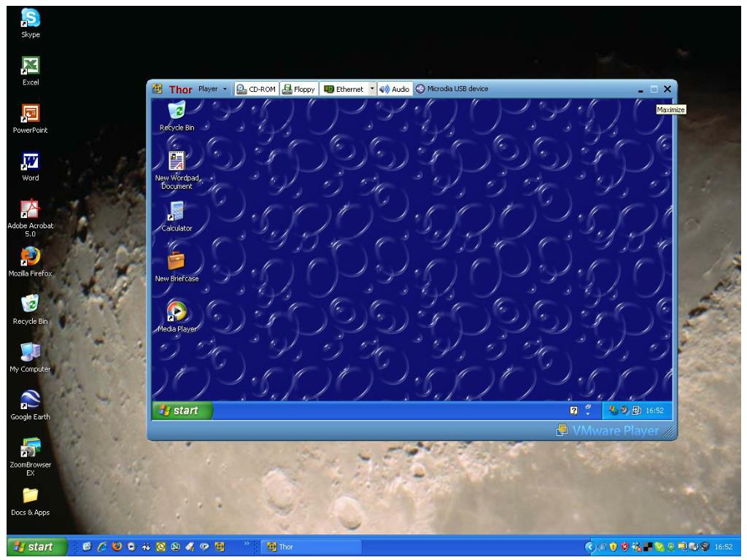Select the Skype desktop shortcut

pyautogui.click(x=31, y=23)
